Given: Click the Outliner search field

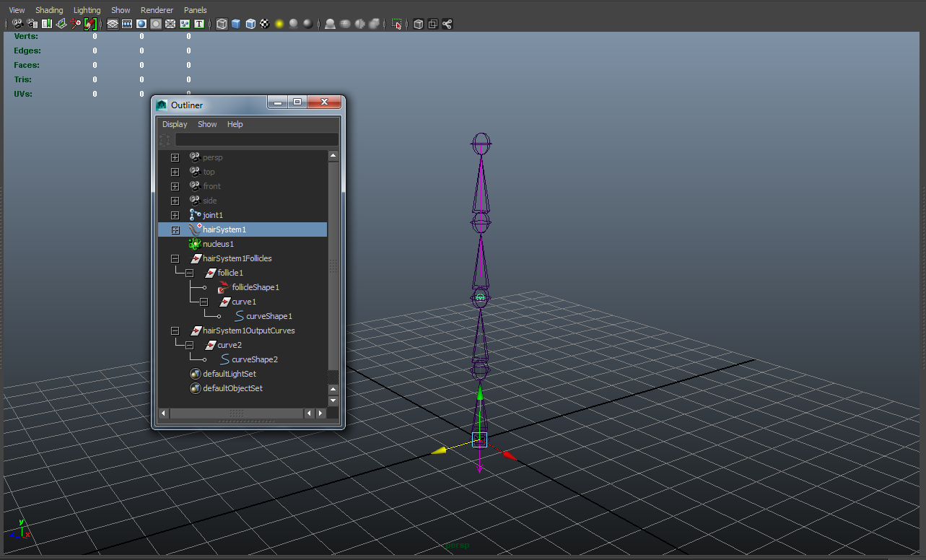Looking at the screenshot, I should tap(256, 139).
